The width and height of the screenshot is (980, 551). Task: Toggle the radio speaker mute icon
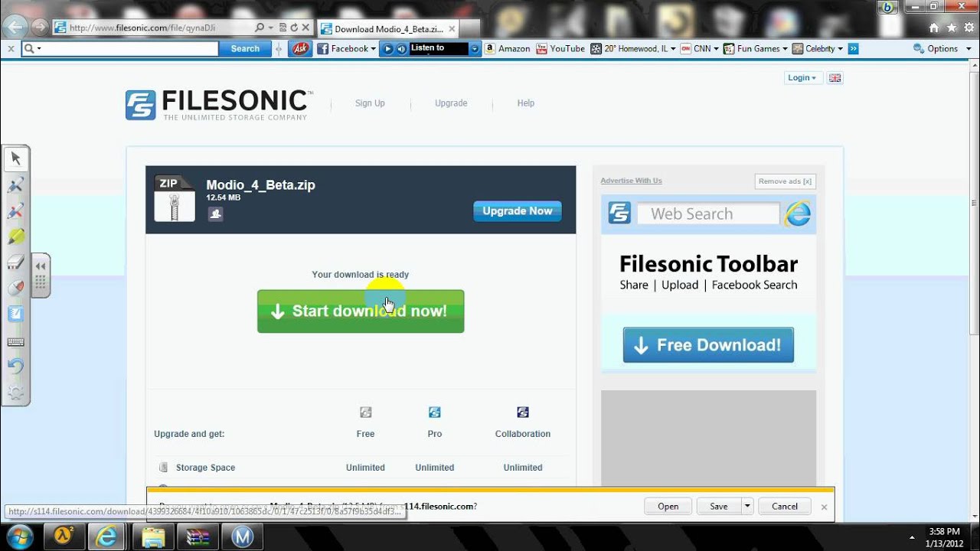401,49
